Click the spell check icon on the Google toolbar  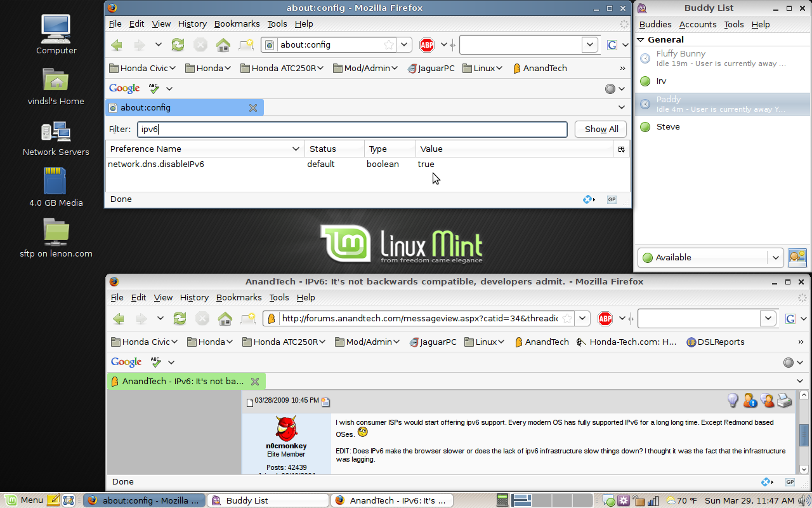[154, 88]
